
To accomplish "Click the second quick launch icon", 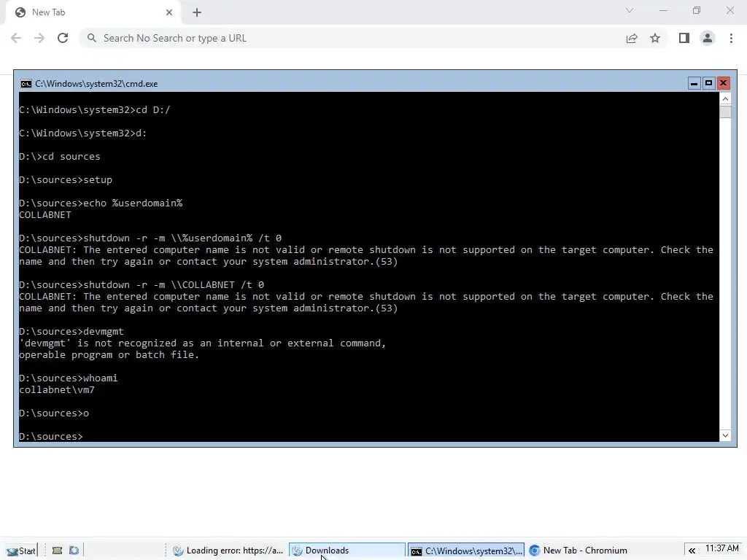I will (x=74, y=551).
